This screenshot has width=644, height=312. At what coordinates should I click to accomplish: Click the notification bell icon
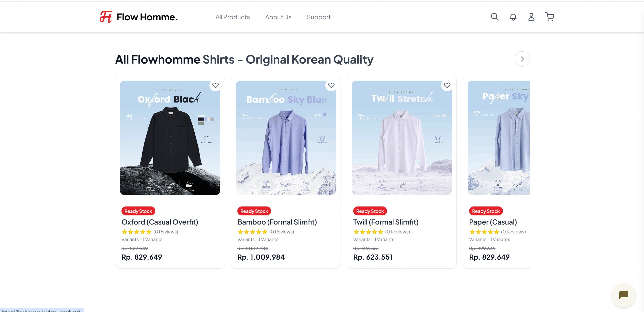click(513, 17)
